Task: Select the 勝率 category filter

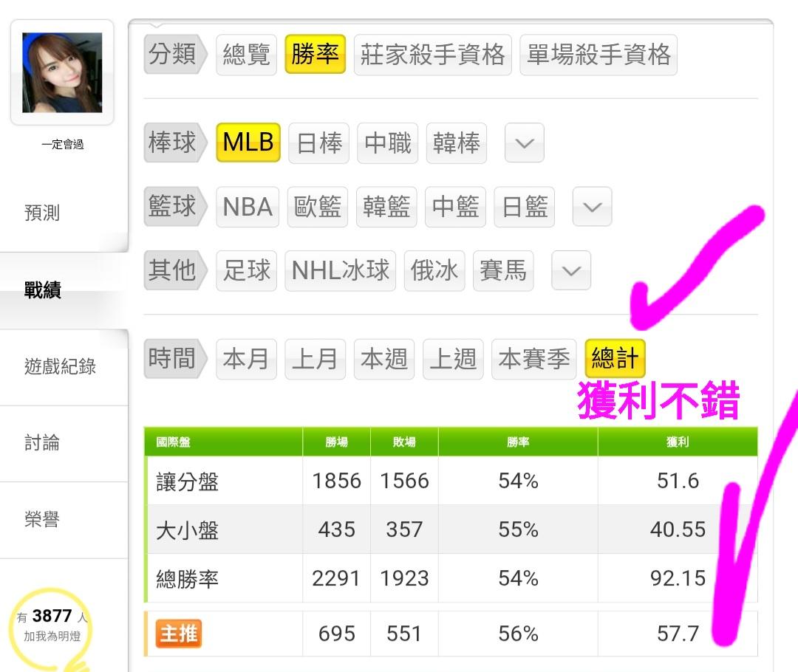Action: [315, 55]
